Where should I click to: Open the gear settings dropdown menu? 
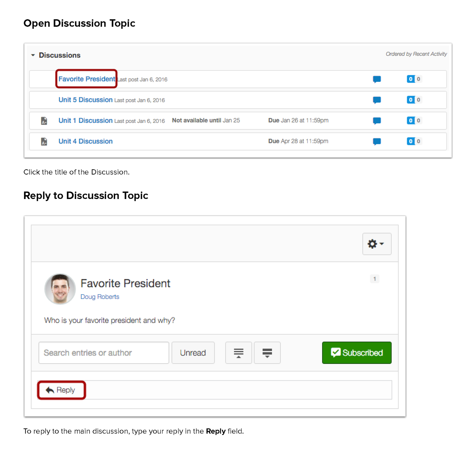coord(377,244)
